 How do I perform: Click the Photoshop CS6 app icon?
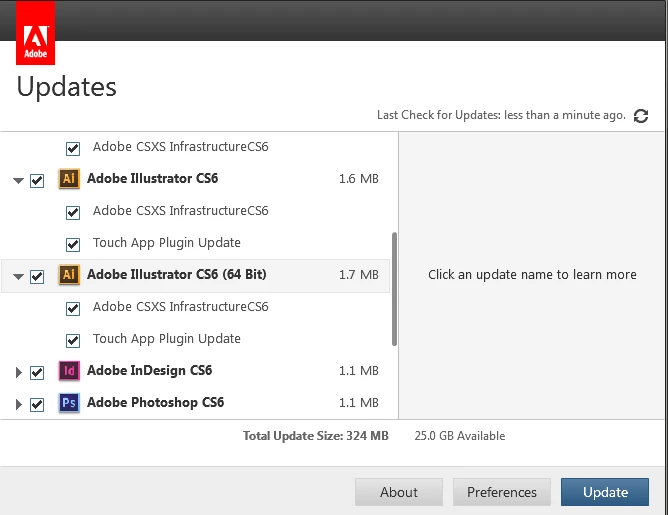click(x=69, y=403)
